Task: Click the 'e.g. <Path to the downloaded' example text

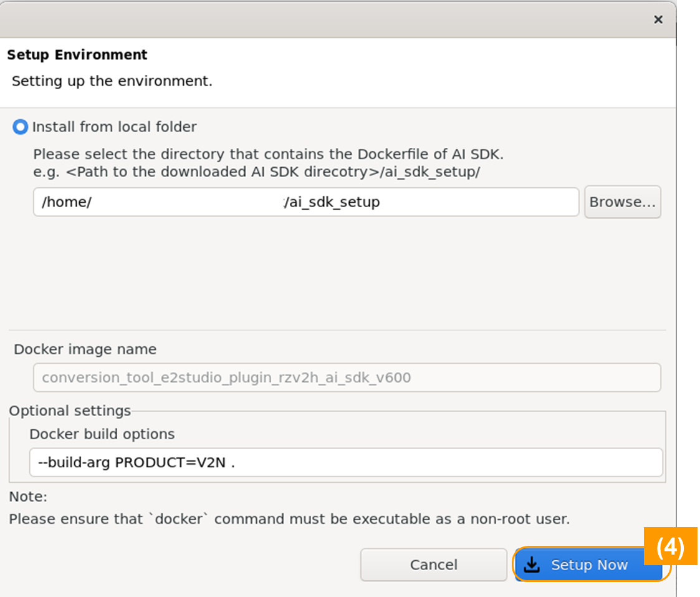Action: (257, 172)
